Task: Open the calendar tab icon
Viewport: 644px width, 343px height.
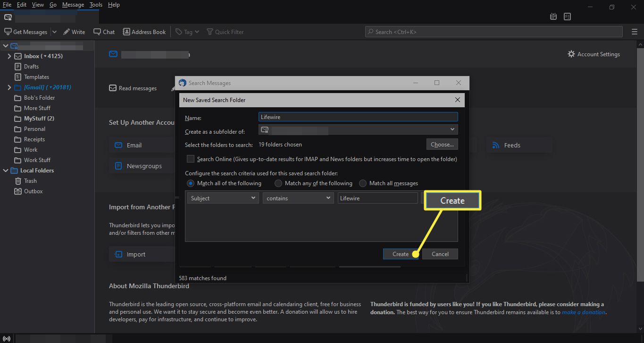Action: pyautogui.click(x=553, y=17)
